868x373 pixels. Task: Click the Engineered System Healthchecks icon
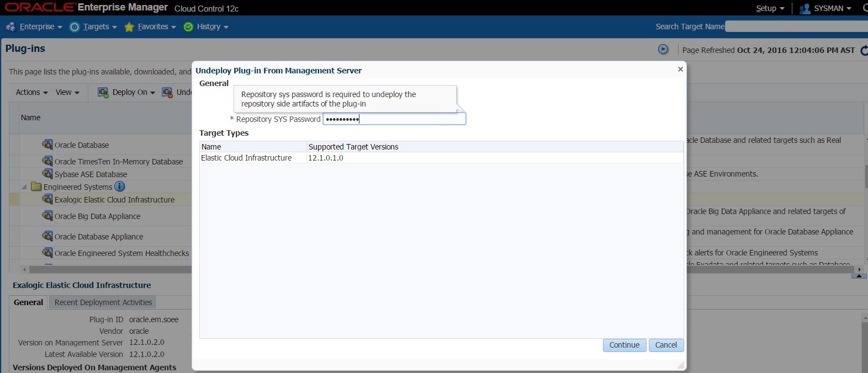47,253
